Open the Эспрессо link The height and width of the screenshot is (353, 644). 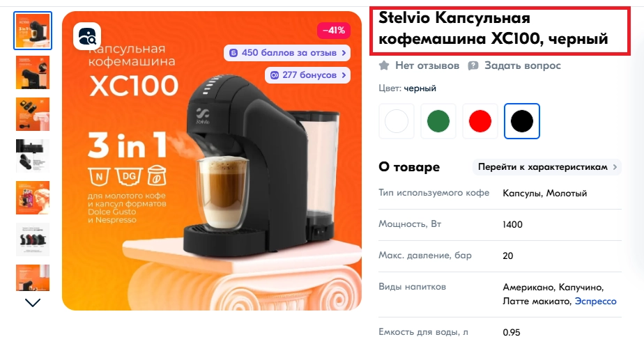click(x=595, y=301)
